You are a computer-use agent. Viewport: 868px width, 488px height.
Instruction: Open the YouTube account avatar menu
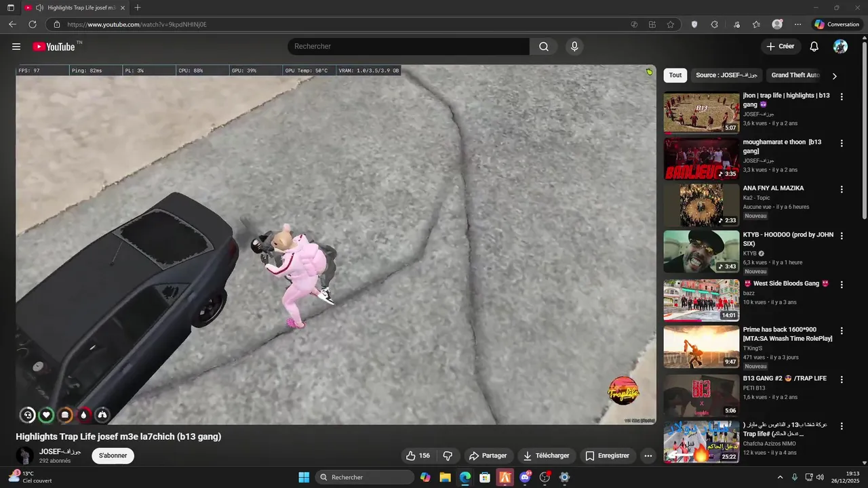pyautogui.click(x=840, y=47)
